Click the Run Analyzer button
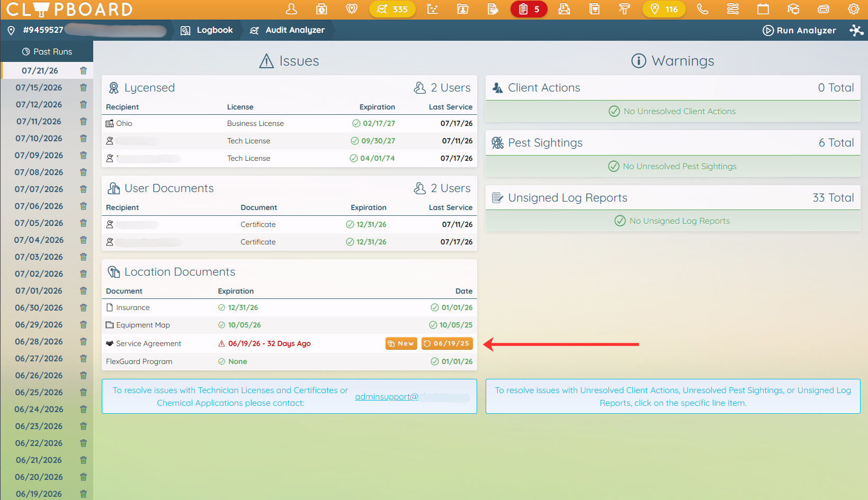Viewport: 868px width, 500px height. tap(799, 31)
